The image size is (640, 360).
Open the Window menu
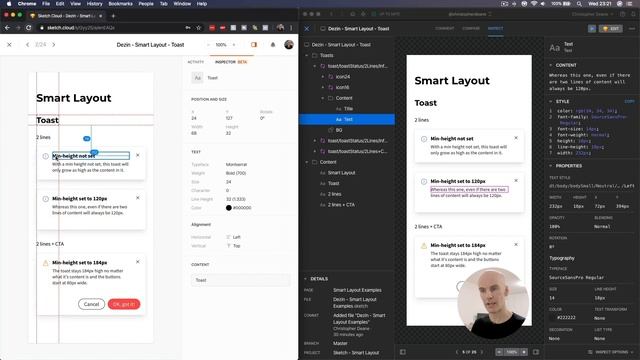click(x=182, y=4)
